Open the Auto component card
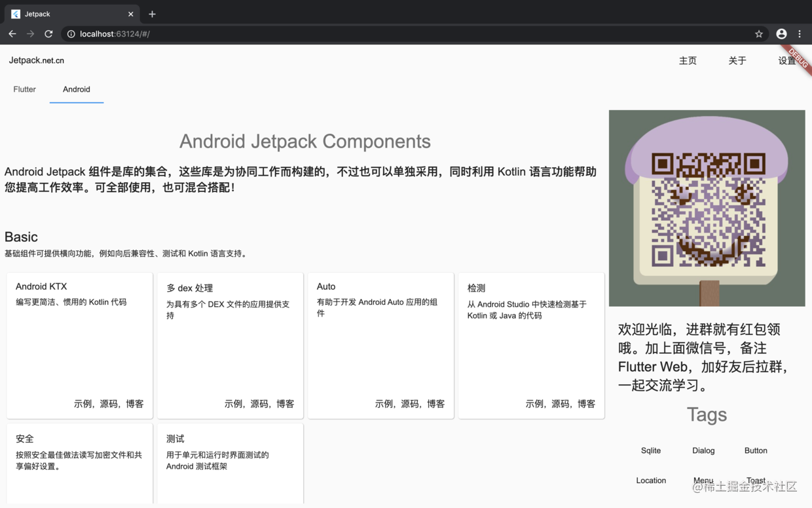This screenshot has height=508, width=812. (x=381, y=345)
